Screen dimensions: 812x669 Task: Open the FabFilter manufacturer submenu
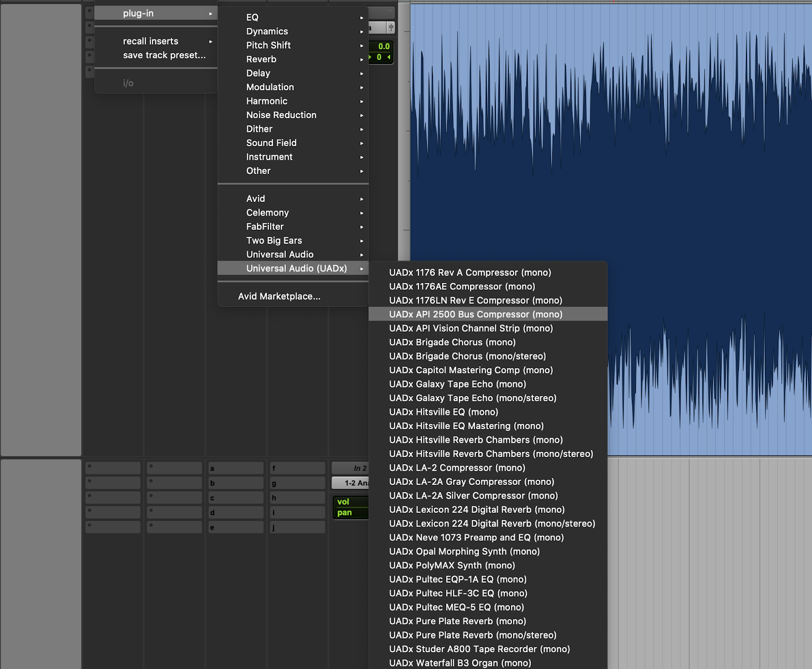point(293,227)
